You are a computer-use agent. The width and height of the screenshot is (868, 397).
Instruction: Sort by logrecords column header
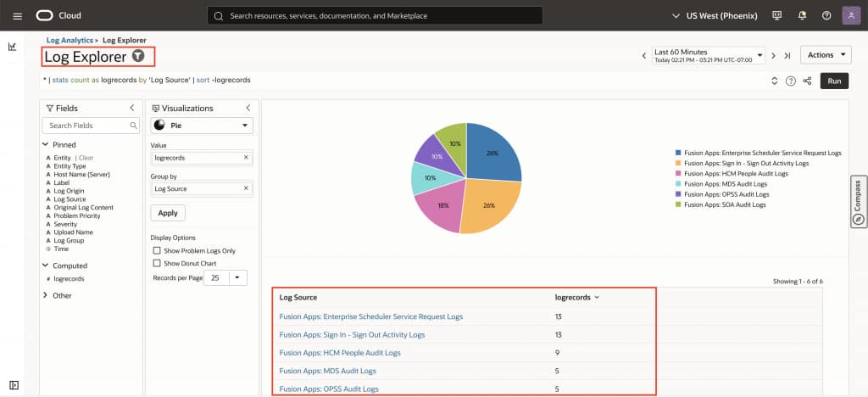coord(576,298)
